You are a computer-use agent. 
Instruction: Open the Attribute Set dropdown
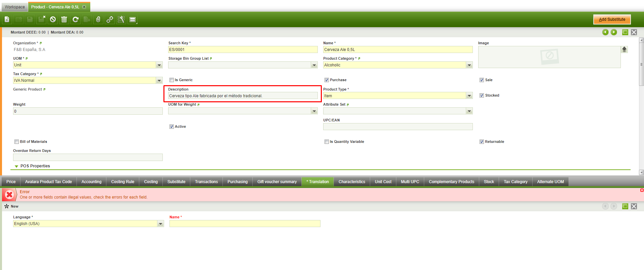tap(469, 111)
